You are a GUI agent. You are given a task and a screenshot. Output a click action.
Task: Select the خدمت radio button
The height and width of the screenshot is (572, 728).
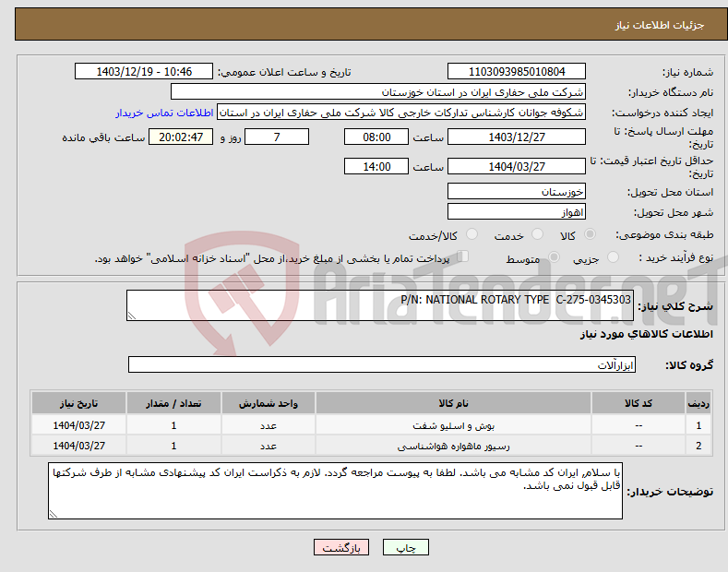(537, 234)
